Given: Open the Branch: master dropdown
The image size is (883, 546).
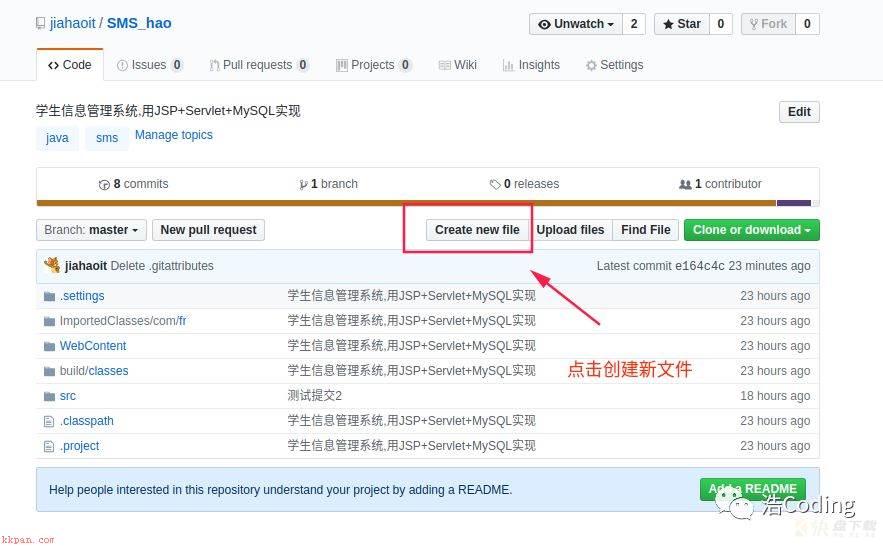Looking at the screenshot, I should [91, 230].
